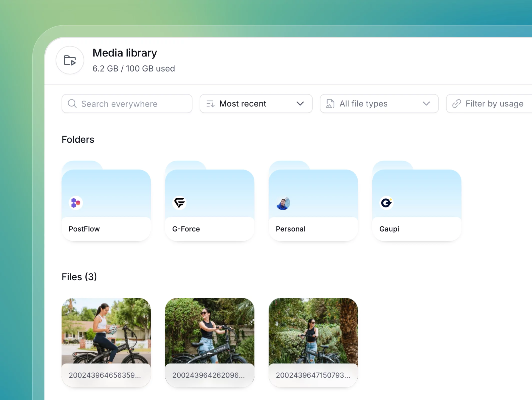This screenshot has width=532, height=400.
Task: Expand the Most recent sorting dropdown
Action: point(301,103)
